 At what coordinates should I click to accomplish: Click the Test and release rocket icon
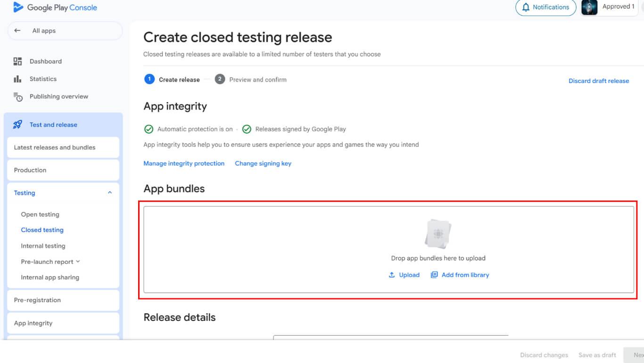18,125
